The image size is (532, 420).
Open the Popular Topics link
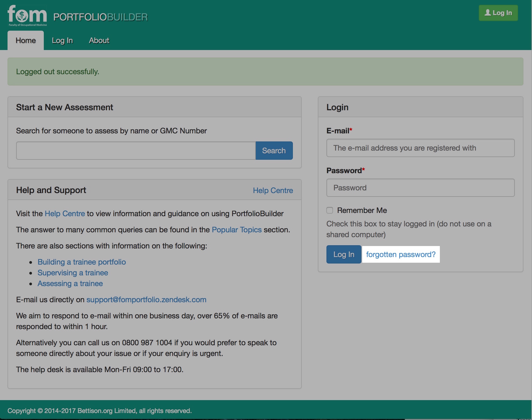237,230
